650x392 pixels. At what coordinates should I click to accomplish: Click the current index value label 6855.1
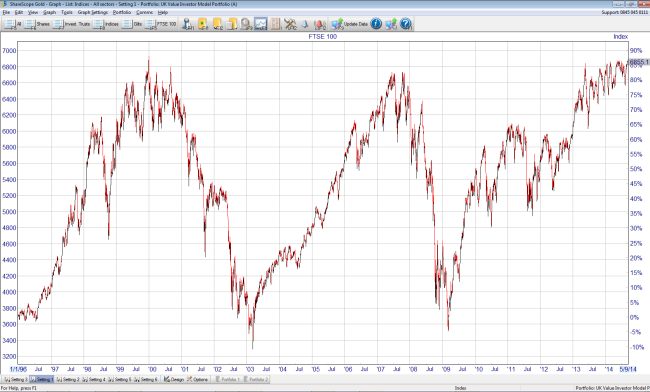click(639, 62)
